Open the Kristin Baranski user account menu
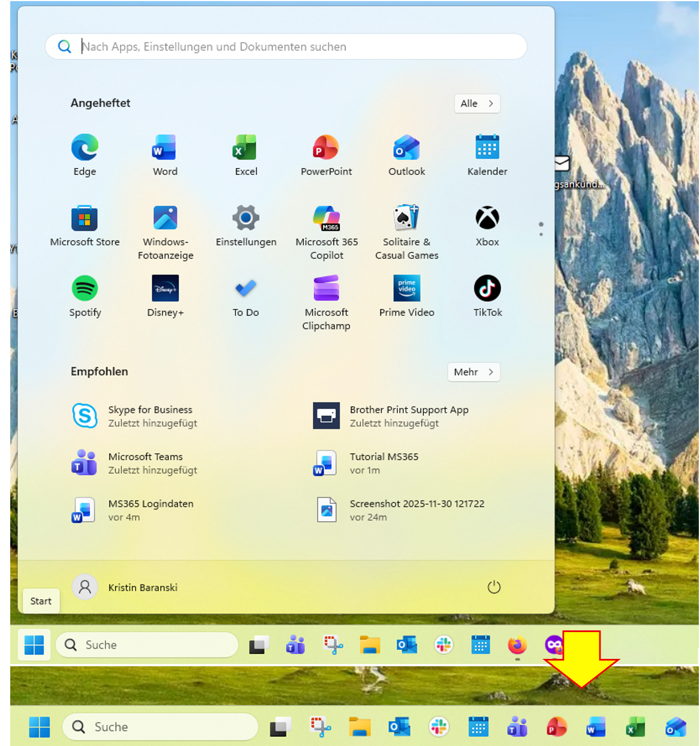 (125, 587)
